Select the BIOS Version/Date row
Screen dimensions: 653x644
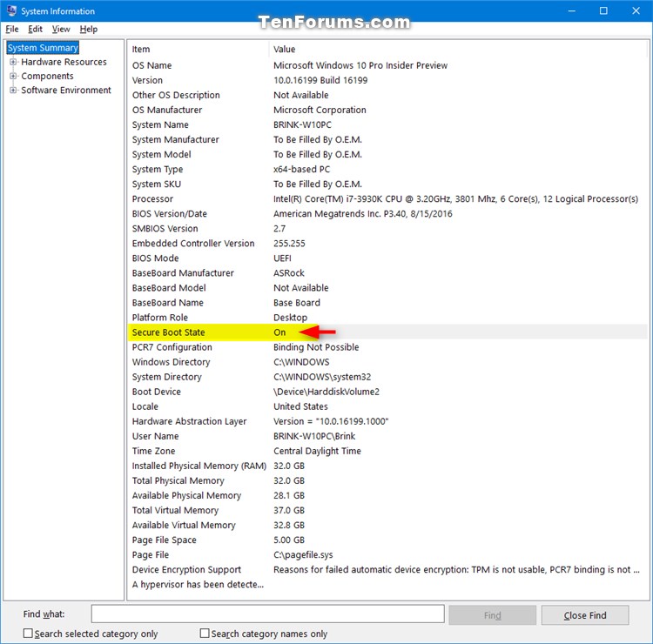[x=387, y=214]
